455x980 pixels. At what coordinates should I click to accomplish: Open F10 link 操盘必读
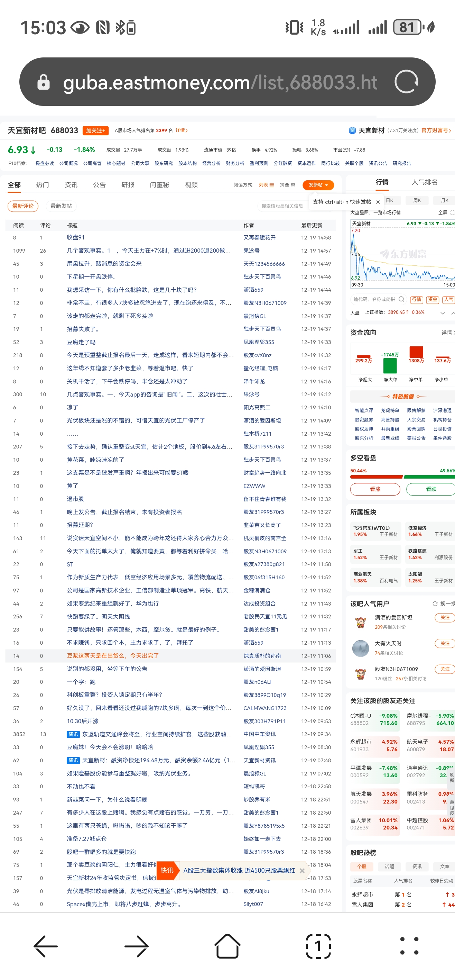tap(45, 164)
